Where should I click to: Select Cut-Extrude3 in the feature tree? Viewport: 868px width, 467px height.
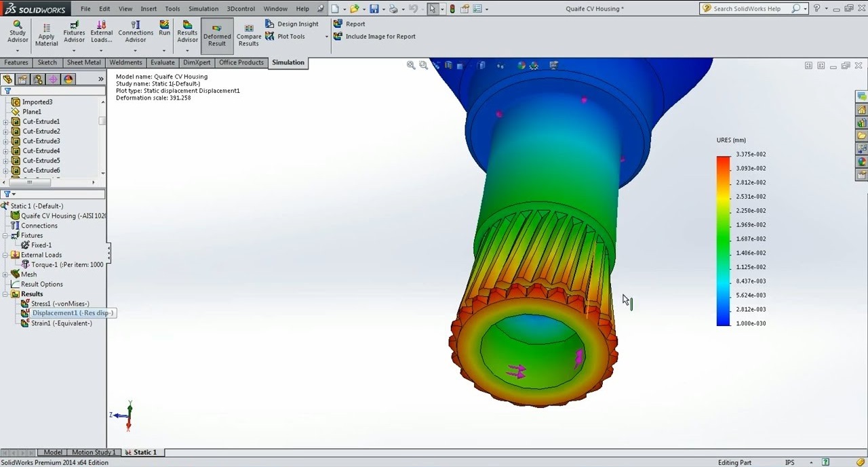point(41,141)
